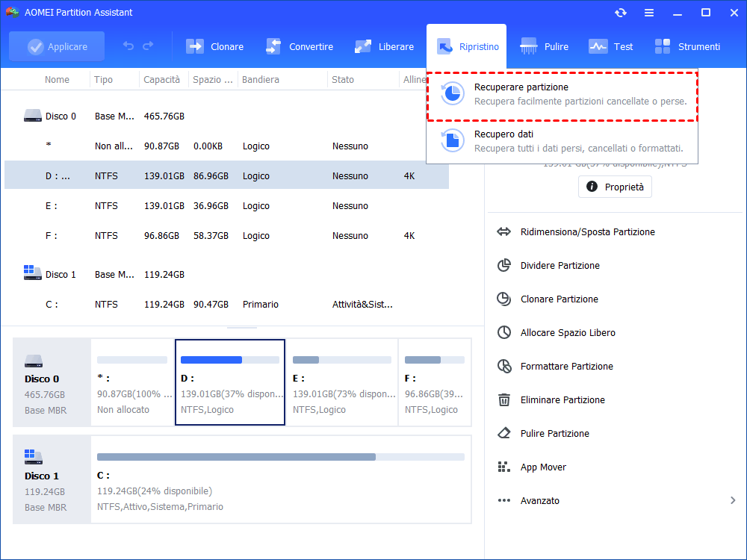Open the Clonare toolbar menu
This screenshot has width=747, height=560.
point(215,46)
